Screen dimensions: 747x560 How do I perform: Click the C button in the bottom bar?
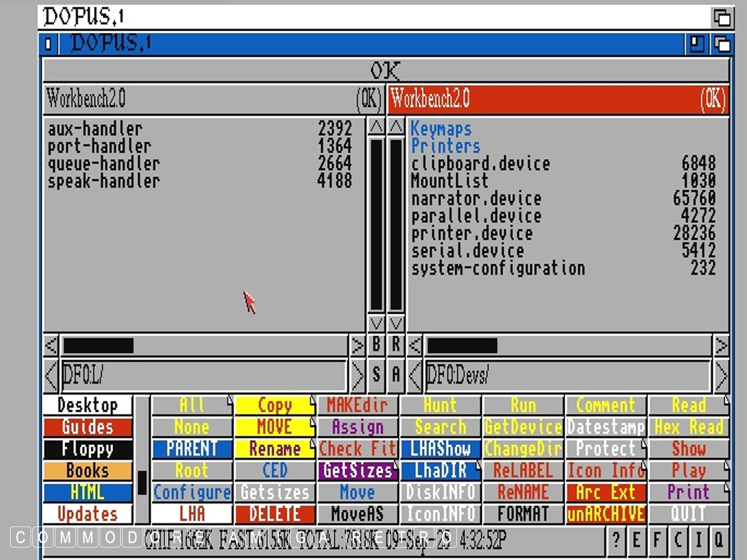(677, 539)
